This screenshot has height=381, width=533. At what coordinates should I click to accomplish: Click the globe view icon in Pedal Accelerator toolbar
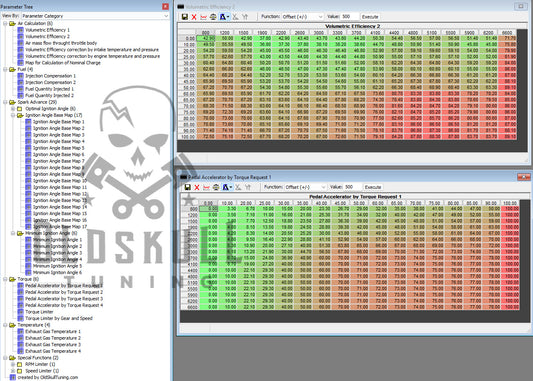pos(216,187)
